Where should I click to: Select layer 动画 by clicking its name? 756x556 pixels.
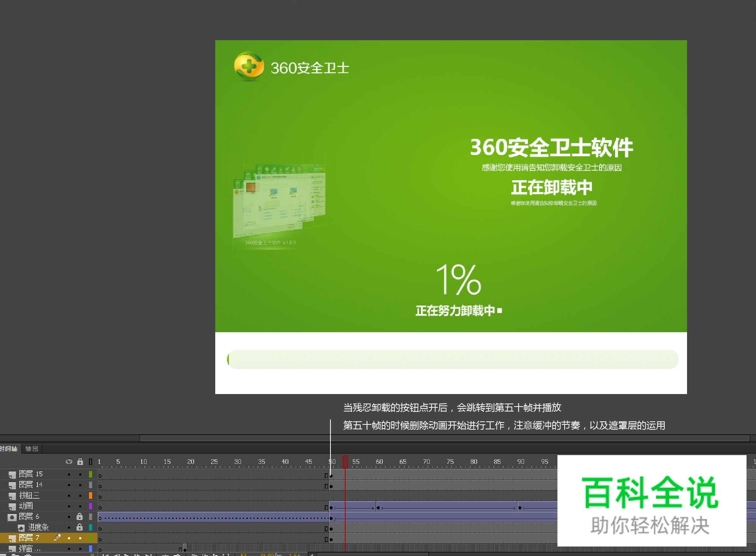click(x=27, y=506)
